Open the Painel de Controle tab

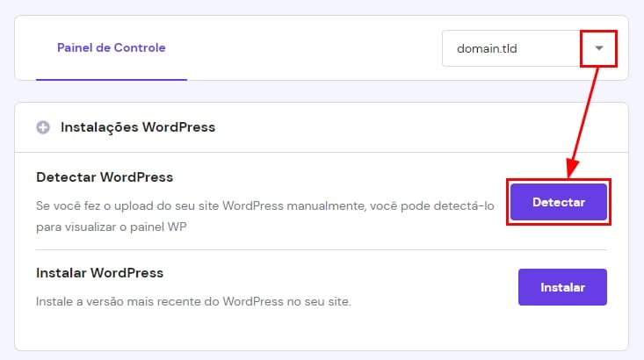click(x=111, y=48)
